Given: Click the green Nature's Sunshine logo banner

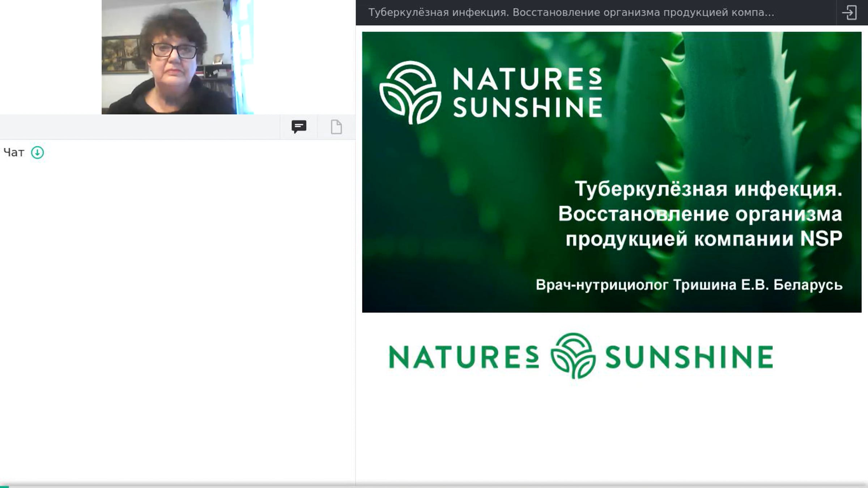Looking at the screenshot, I should tap(581, 356).
